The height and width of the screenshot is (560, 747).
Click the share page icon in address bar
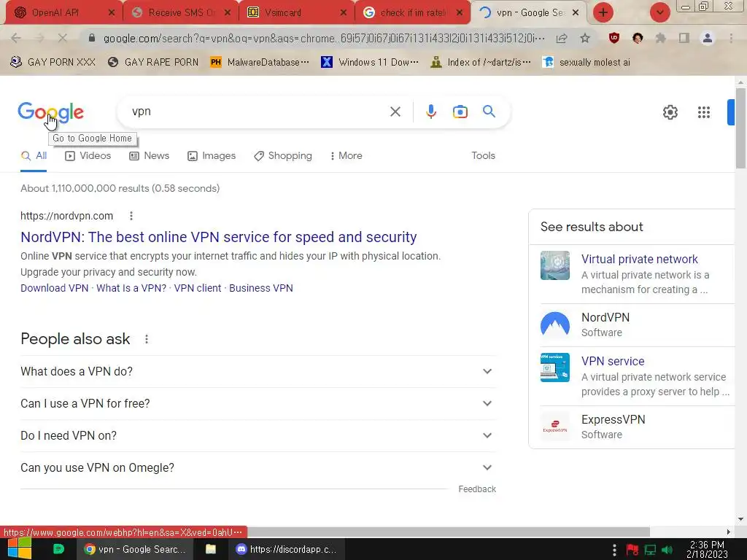pyautogui.click(x=562, y=38)
